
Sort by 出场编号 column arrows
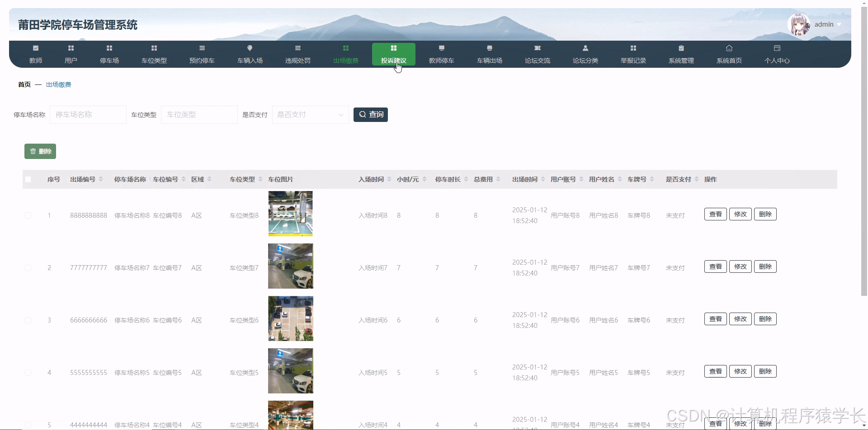click(101, 179)
